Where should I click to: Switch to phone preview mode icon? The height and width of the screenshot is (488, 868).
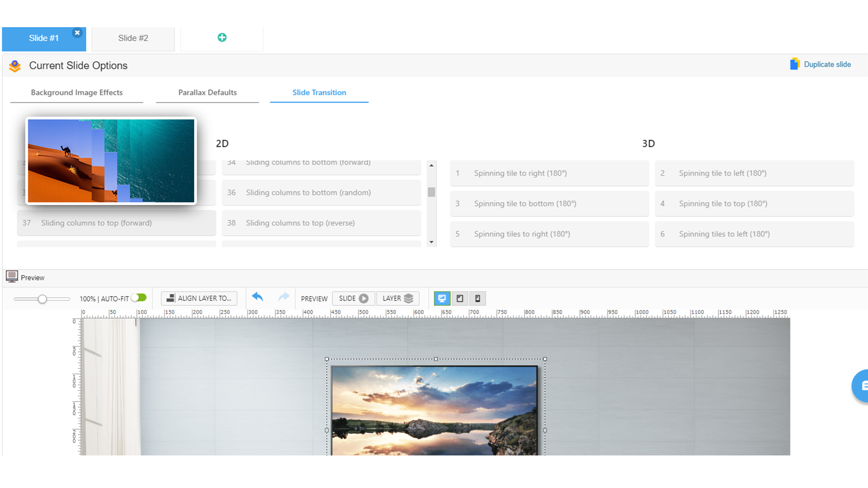(x=477, y=298)
